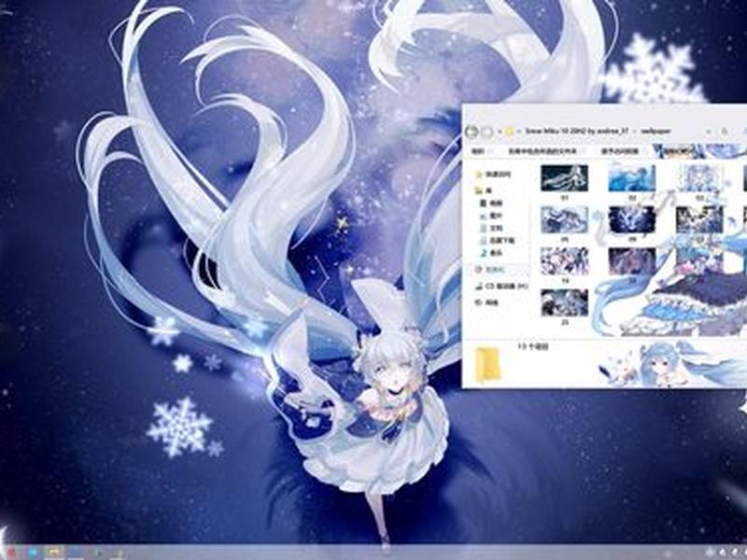The width and height of the screenshot is (747, 560).
Task: Select the Libraries node in the sidebar
Action: coord(484,190)
